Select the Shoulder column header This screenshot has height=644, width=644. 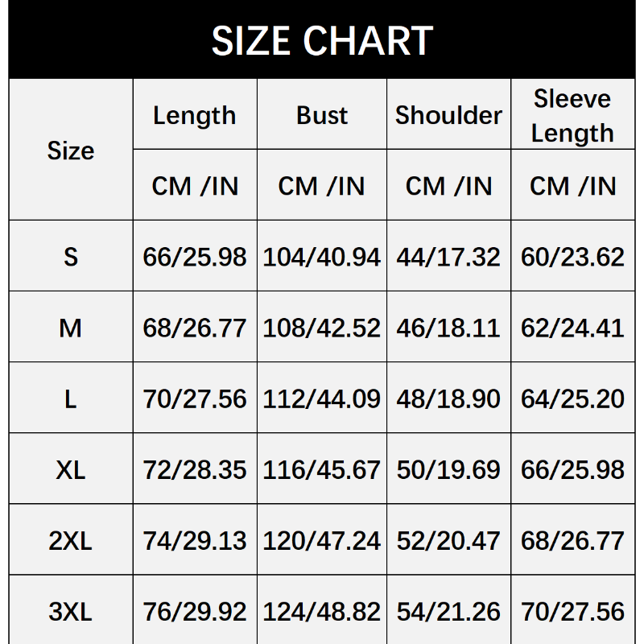click(x=448, y=115)
